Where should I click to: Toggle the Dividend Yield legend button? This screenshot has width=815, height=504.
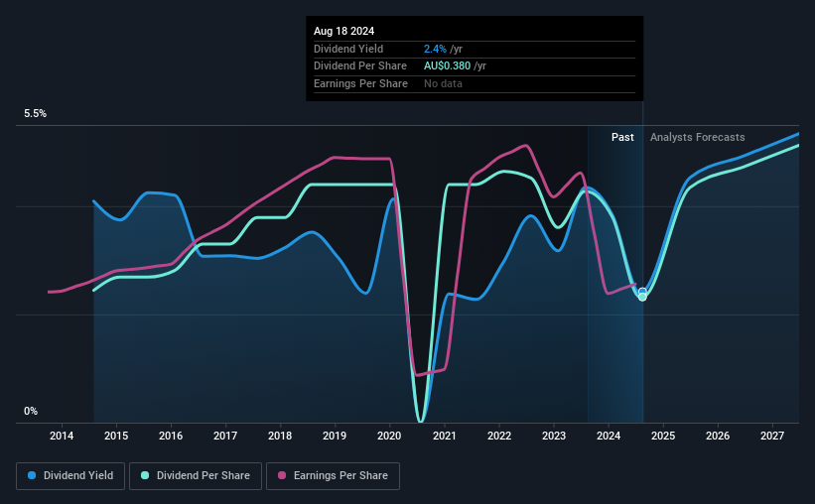70,476
